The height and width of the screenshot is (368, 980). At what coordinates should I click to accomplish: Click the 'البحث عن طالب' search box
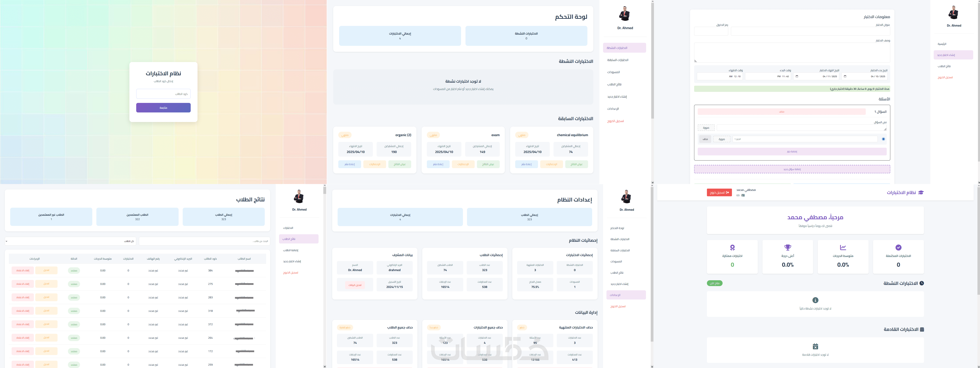[205, 241]
